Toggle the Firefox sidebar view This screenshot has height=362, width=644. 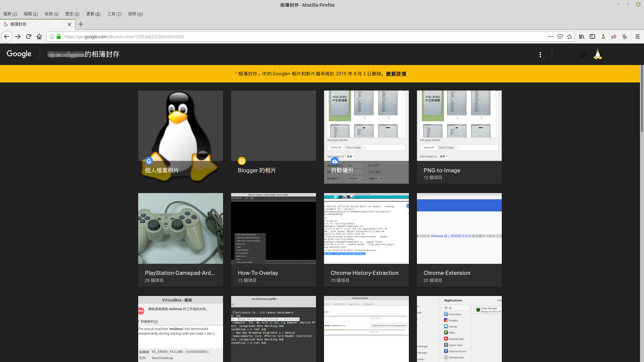click(592, 37)
